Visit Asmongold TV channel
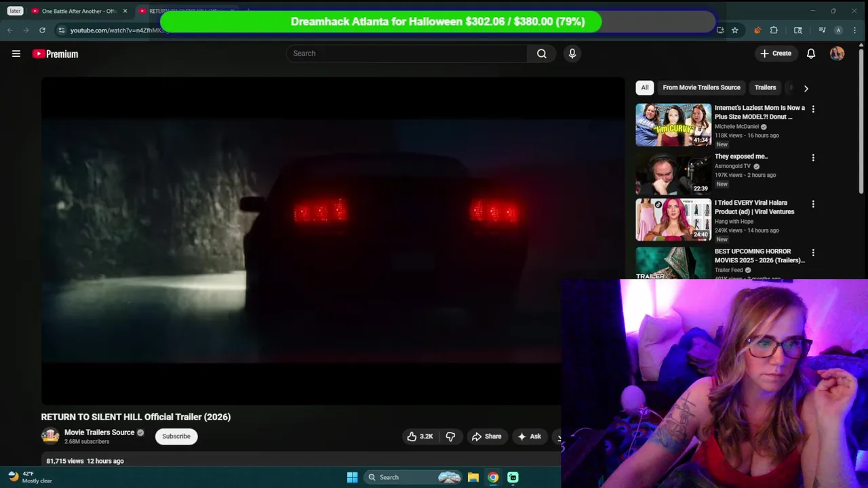 732,166
